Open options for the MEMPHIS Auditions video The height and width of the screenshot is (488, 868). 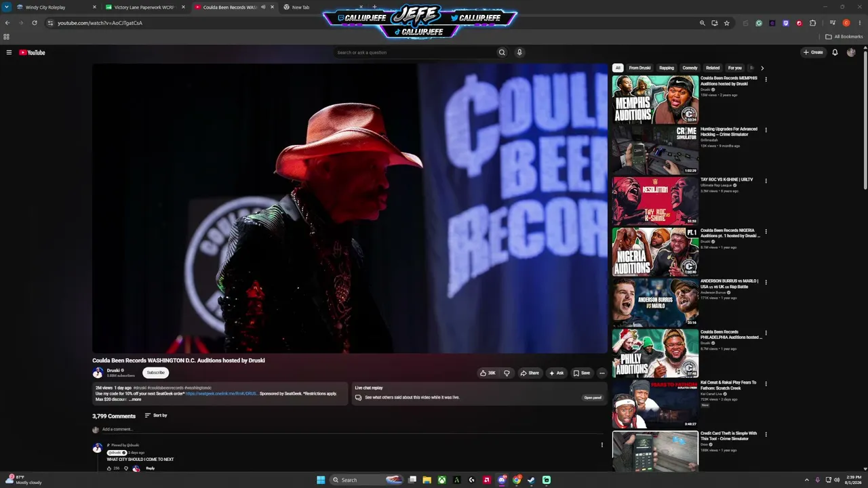click(x=766, y=79)
